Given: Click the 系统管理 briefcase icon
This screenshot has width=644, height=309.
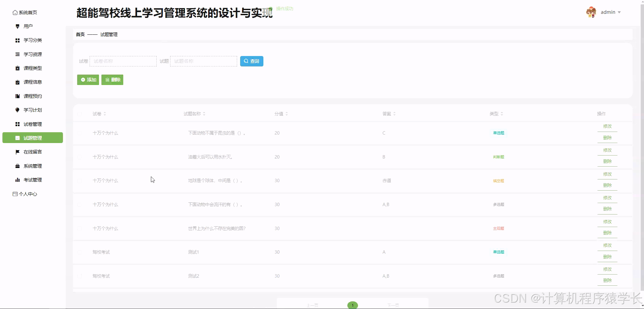Looking at the screenshot, I should [18, 166].
